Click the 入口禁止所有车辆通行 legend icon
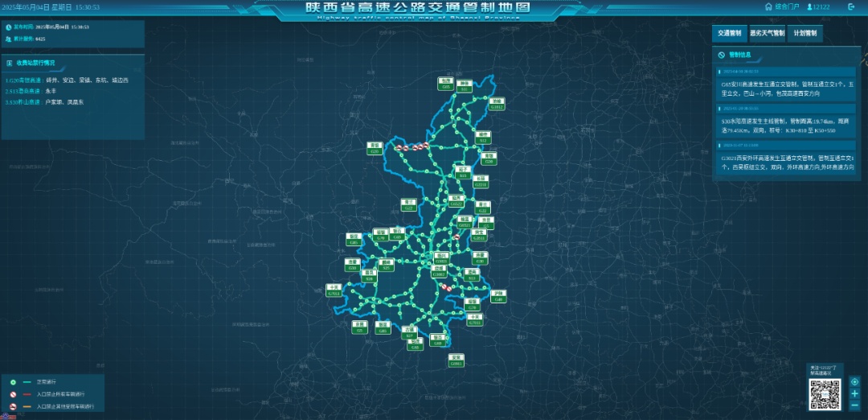 click(14, 395)
